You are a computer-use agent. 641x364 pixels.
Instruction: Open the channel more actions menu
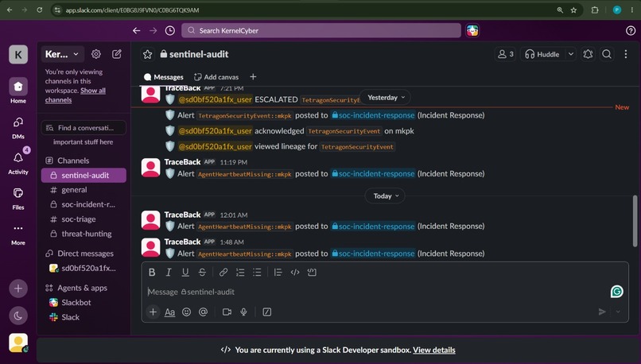pos(625,54)
